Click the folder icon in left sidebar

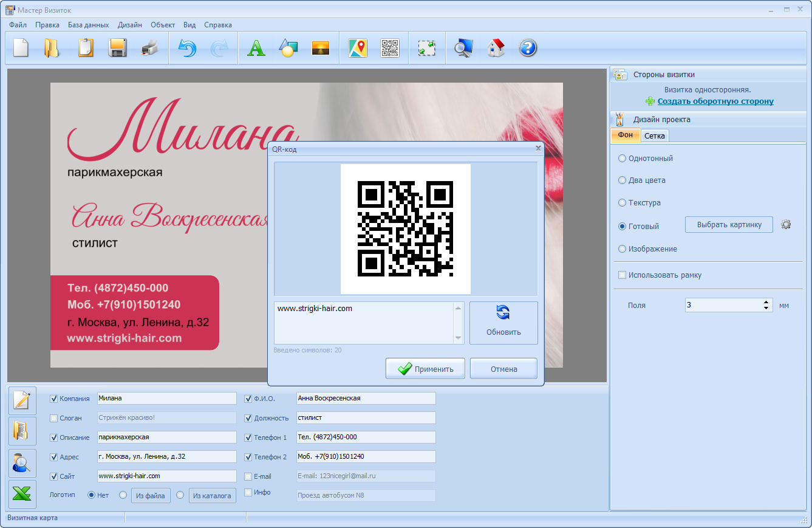point(22,431)
